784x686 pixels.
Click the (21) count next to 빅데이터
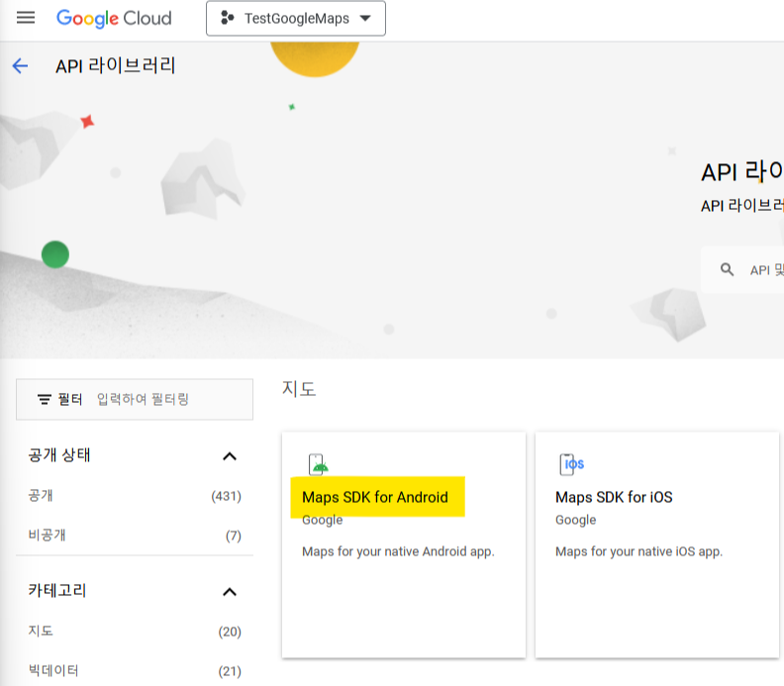(230, 671)
